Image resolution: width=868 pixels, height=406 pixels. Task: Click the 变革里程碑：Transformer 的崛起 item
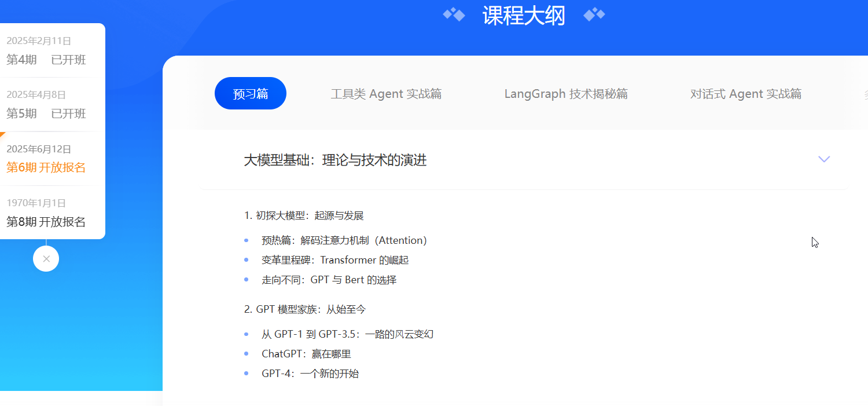pyautogui.click(x=334, y=260)
